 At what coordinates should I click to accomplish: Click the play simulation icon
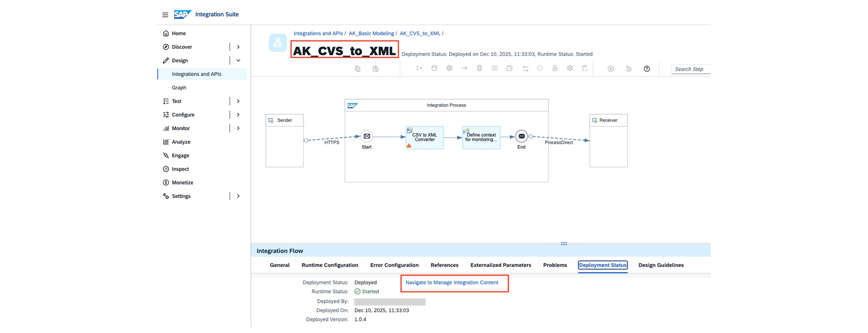(611, 69)
